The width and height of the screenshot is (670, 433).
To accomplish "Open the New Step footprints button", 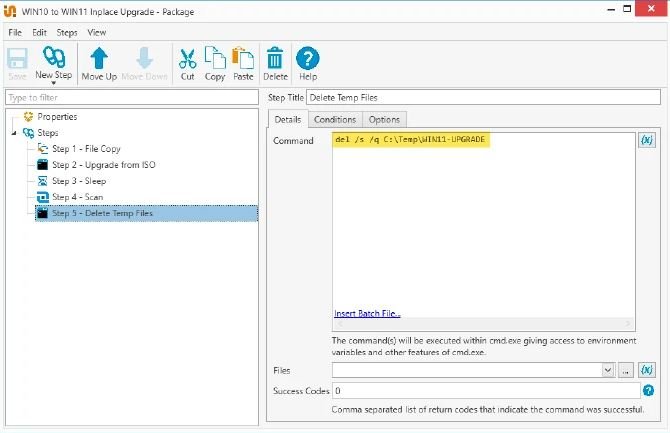I will 53,62.
